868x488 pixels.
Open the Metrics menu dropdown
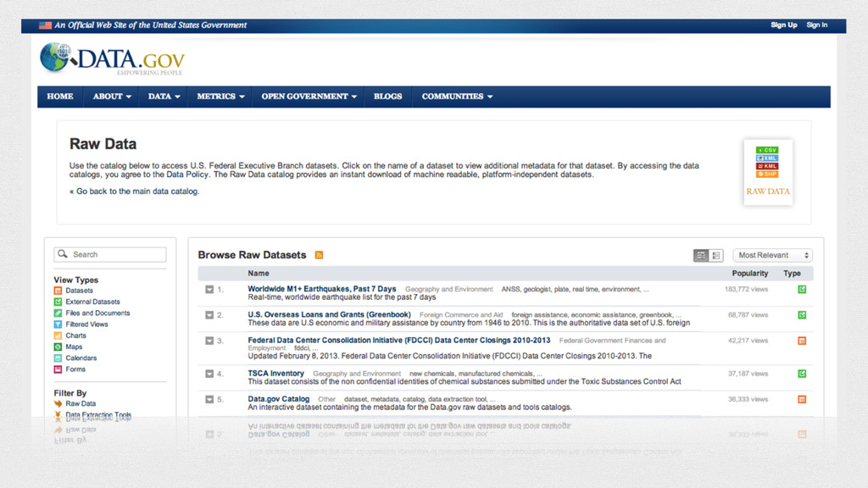(x=220, y=97)
